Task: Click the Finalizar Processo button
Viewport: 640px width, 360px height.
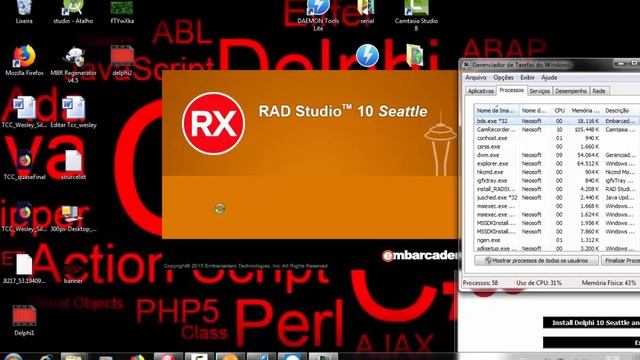Action: coord(620,260)
